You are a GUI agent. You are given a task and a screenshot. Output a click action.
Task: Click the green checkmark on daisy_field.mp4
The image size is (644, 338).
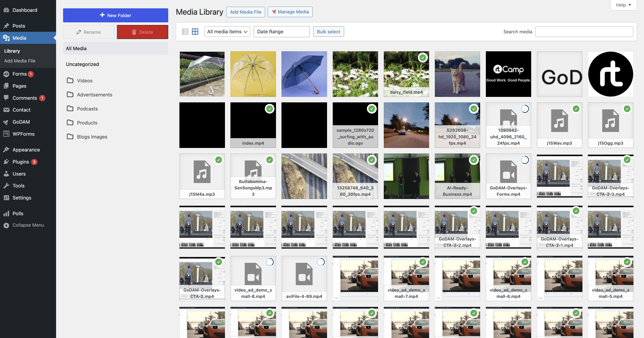coord(423,58)
